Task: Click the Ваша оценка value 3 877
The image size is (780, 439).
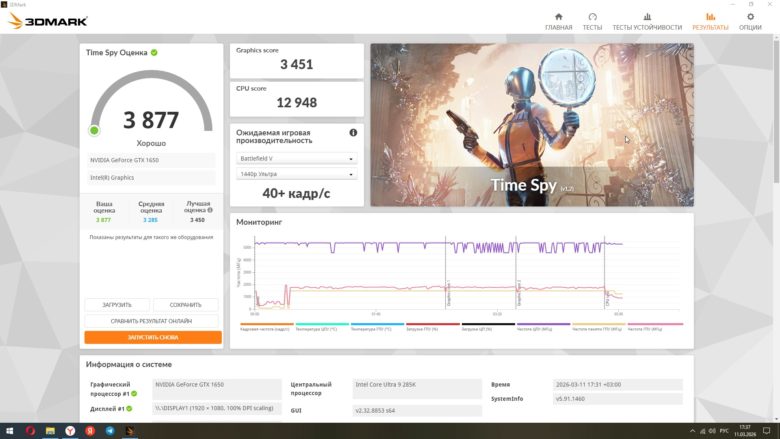Action: pyautogui.click(x=103, y=220)
